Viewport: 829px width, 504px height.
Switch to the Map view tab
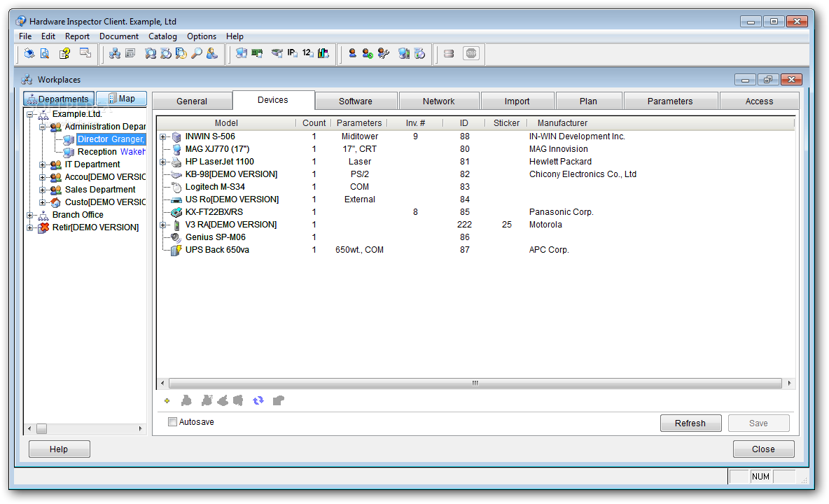point(122,99)
